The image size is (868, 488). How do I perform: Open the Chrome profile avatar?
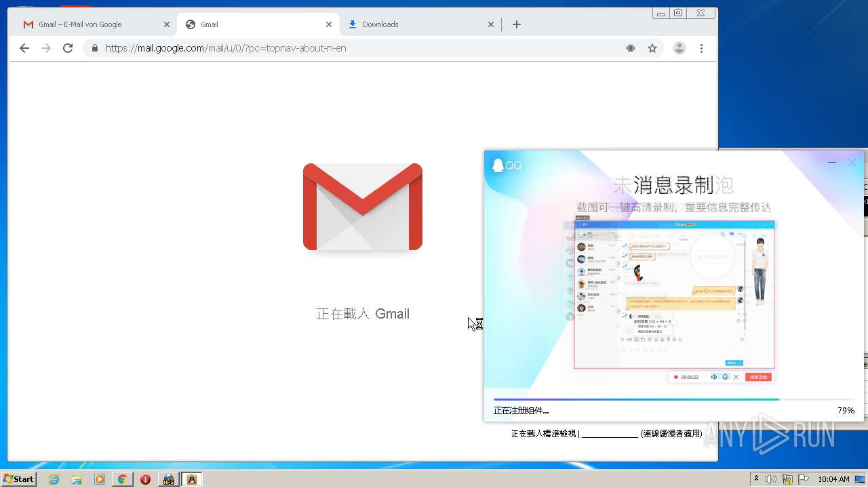tap(679, 48)
